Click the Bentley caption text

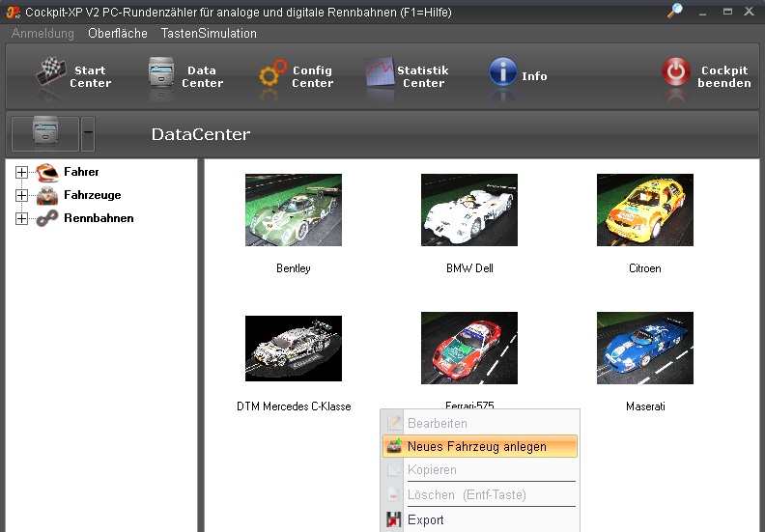tap(294, 268)
